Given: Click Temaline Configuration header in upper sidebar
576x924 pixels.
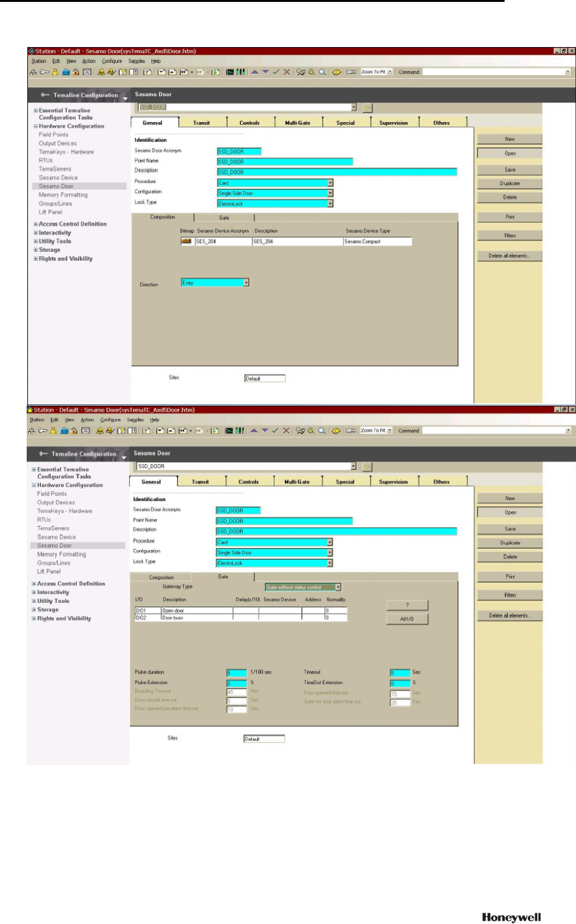Looking at the screenshot, I should tap(86, 95).
